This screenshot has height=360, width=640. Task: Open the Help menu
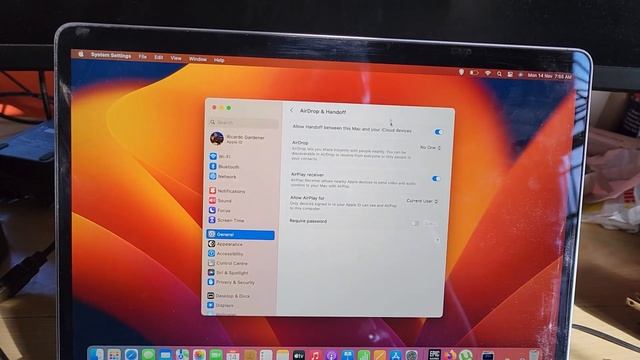pyautogui.click(x=219, y=60)
